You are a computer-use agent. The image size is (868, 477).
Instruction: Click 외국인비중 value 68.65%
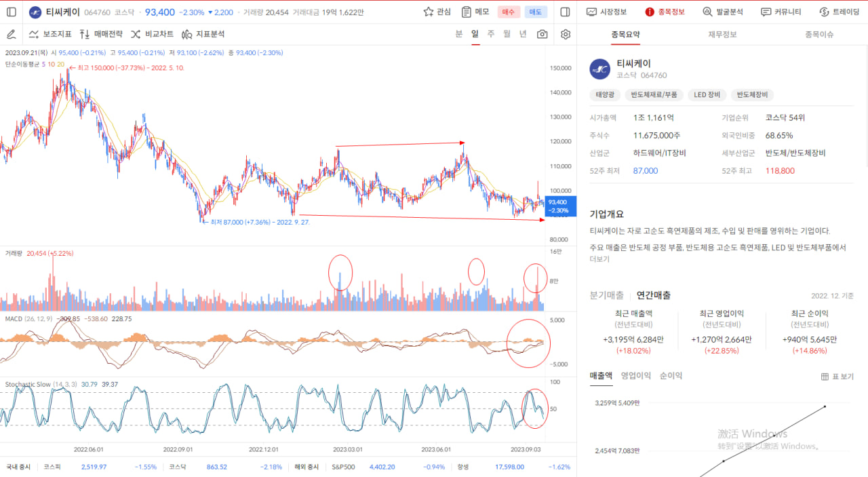click(778, 136)
